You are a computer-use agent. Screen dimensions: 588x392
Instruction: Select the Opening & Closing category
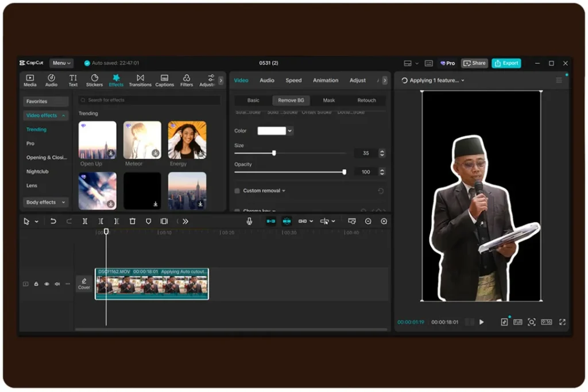tap(47, 157)
